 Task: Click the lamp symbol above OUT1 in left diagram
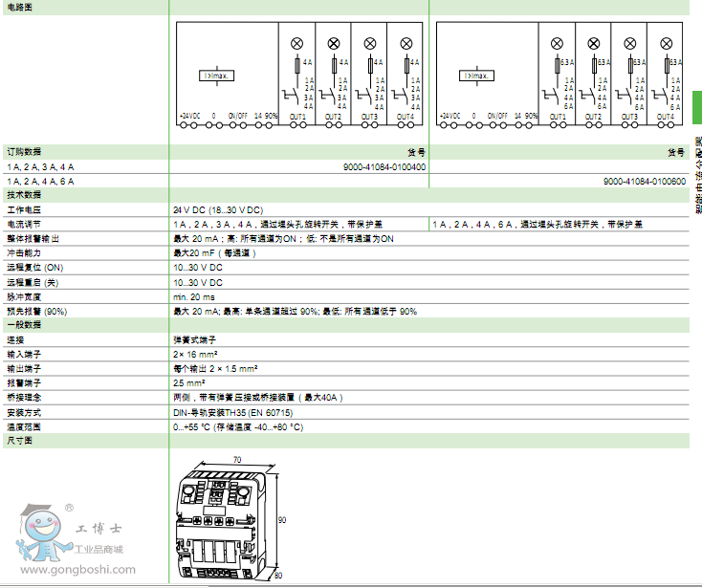pos(296,42)
